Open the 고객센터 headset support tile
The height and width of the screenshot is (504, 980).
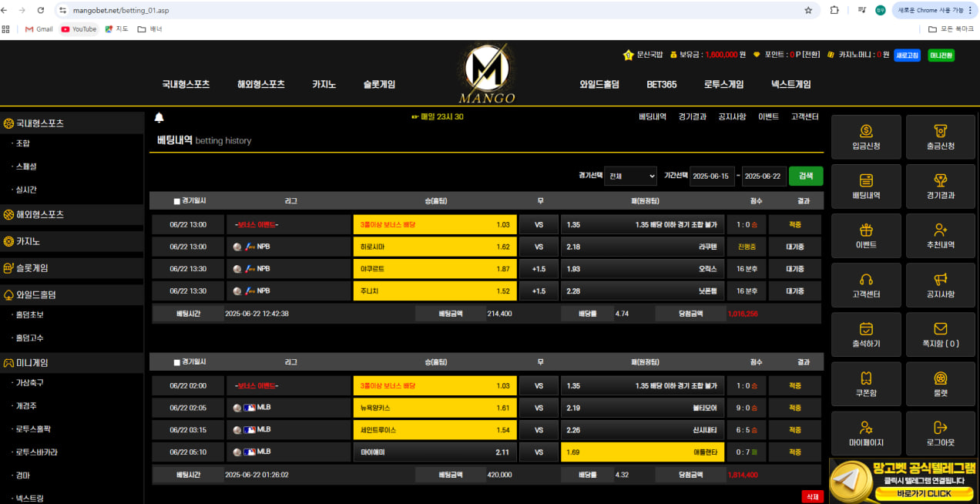pos(866,286)
